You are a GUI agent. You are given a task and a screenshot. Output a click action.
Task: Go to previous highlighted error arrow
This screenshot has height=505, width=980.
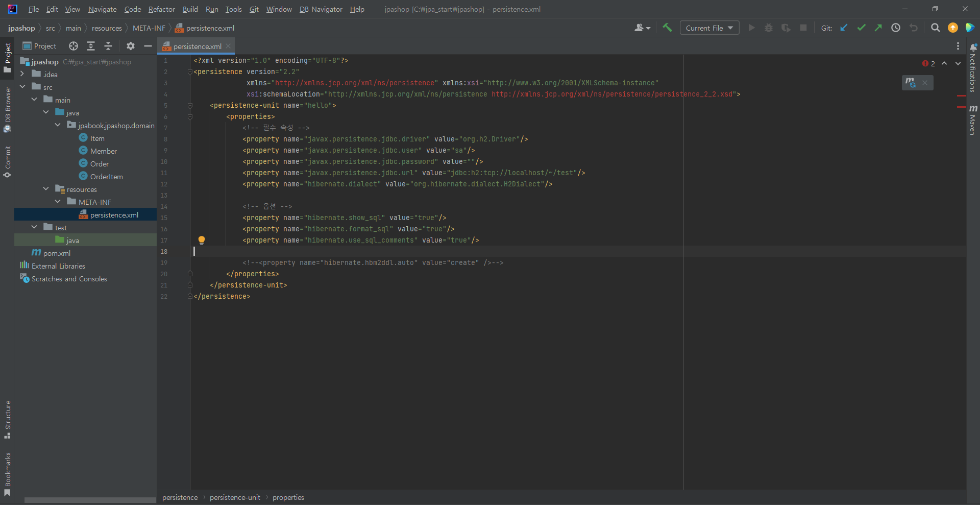click(944, 63)
